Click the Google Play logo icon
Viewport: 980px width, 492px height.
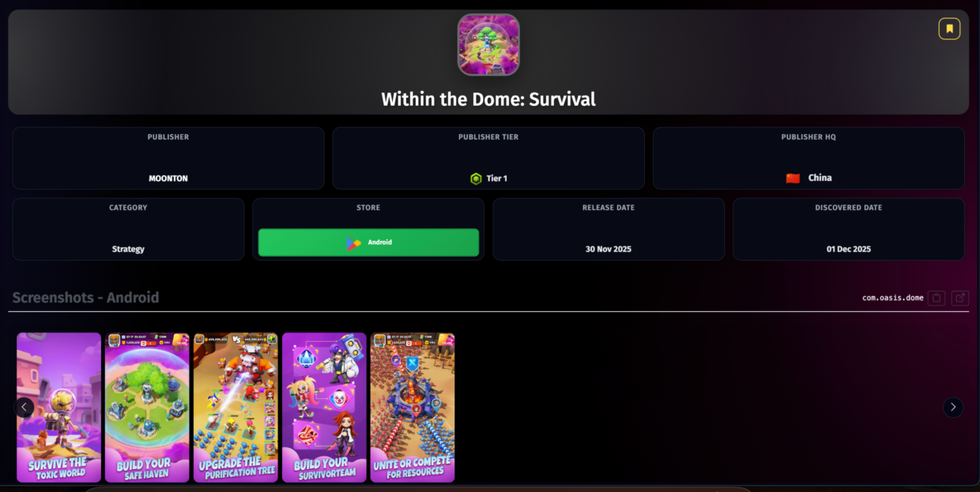click(353, 243)
